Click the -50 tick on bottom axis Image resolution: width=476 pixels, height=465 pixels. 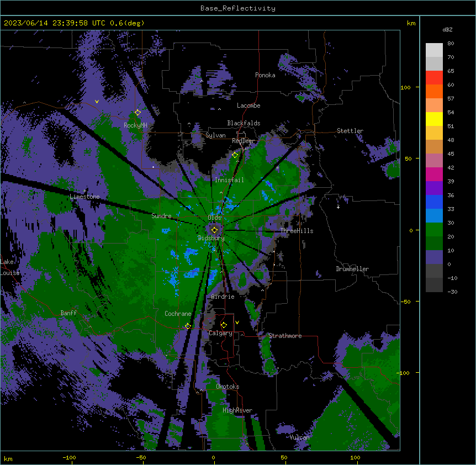coord(141,457)
